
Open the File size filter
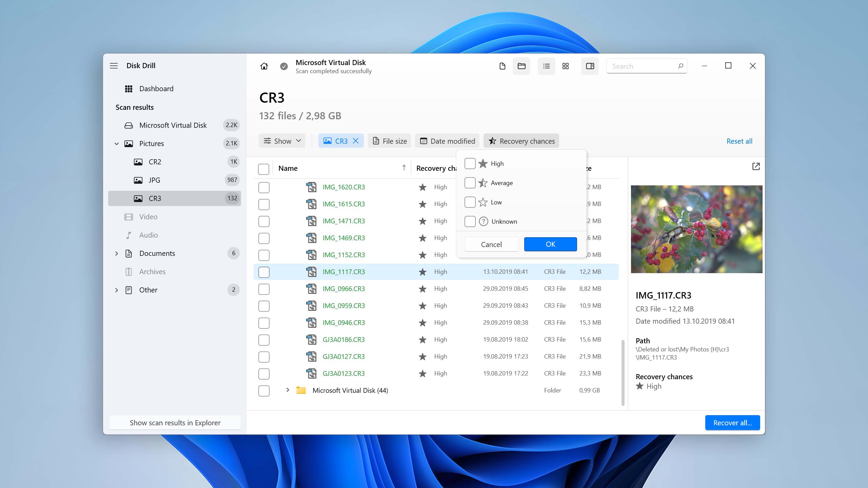click(390, 141)
